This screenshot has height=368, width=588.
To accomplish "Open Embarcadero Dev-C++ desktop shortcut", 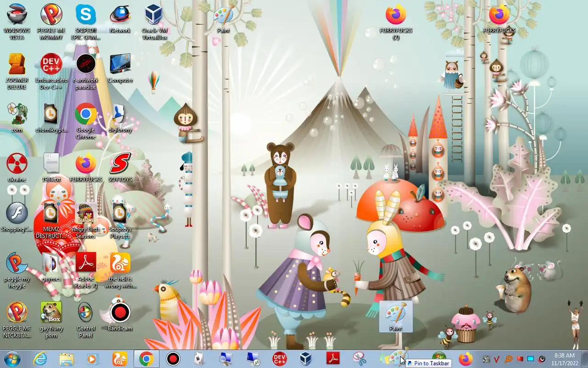I will click(51, 71).
